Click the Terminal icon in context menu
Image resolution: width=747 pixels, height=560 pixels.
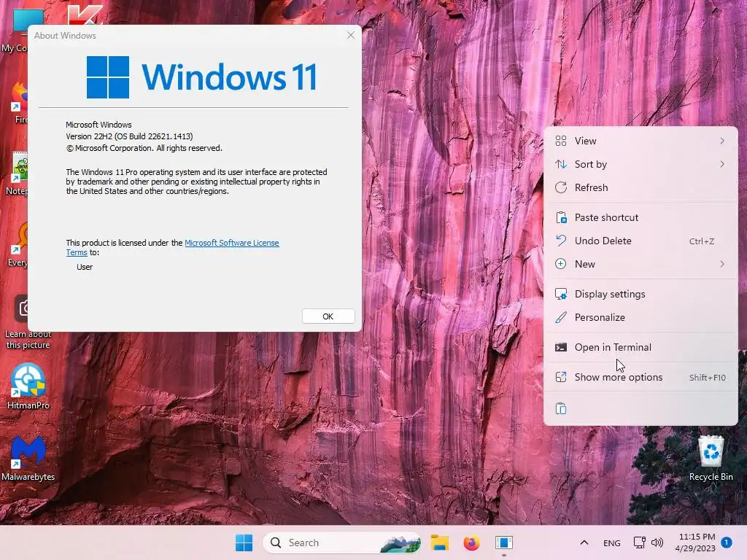(x=561, y=348)
